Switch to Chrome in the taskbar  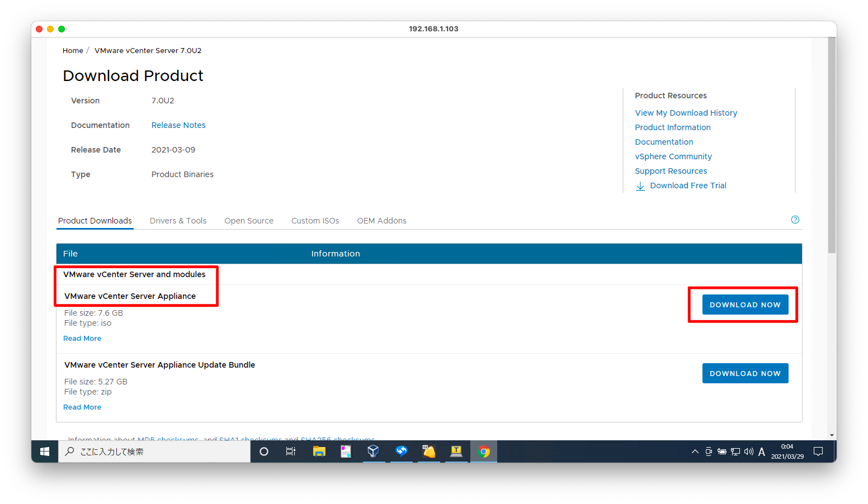[x=484, y=451]
